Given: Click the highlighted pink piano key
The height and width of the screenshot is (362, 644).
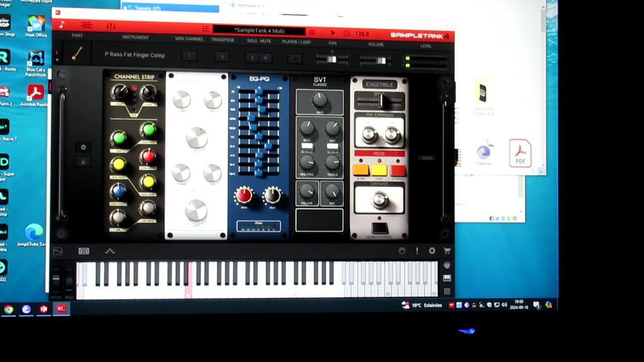Looking at the screenshot, I should tap(189, 290).
